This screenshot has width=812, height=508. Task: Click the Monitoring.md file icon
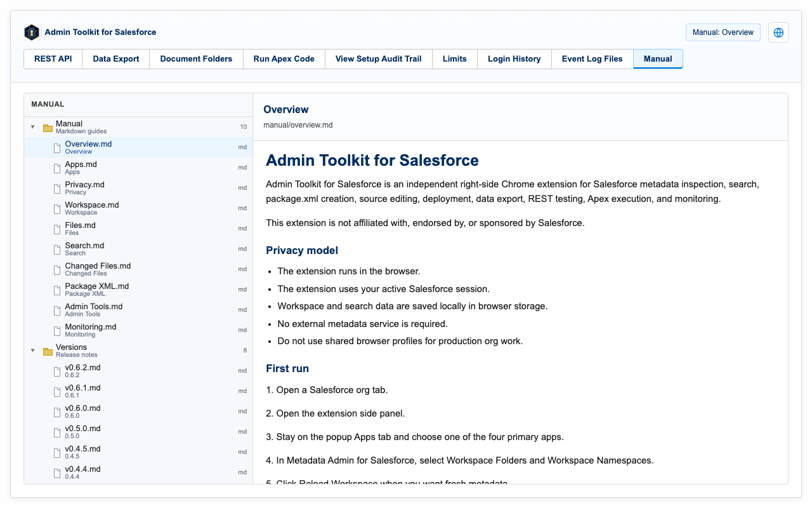coord(57,331)
